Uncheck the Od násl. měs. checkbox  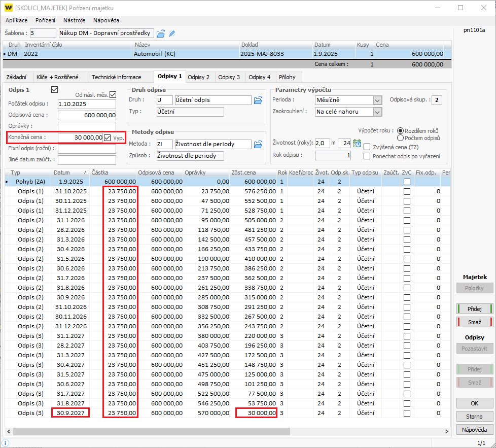[x=113, y=94]
